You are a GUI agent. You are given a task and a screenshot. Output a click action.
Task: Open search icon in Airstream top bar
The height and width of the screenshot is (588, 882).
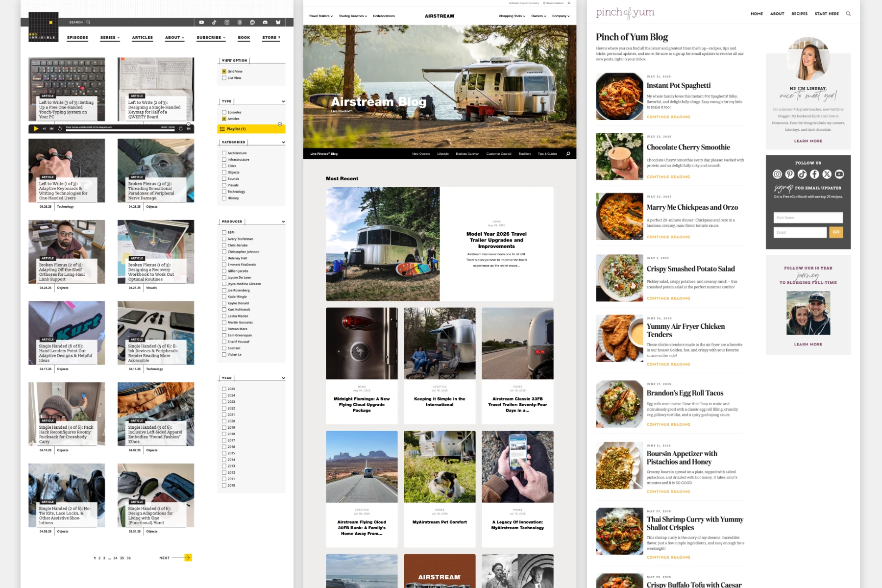point(569,3)
